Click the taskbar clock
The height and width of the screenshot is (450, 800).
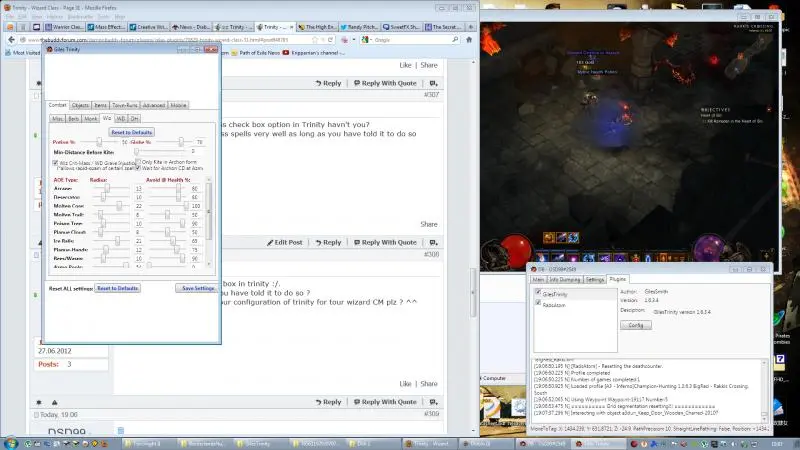[x=778, y=444]
